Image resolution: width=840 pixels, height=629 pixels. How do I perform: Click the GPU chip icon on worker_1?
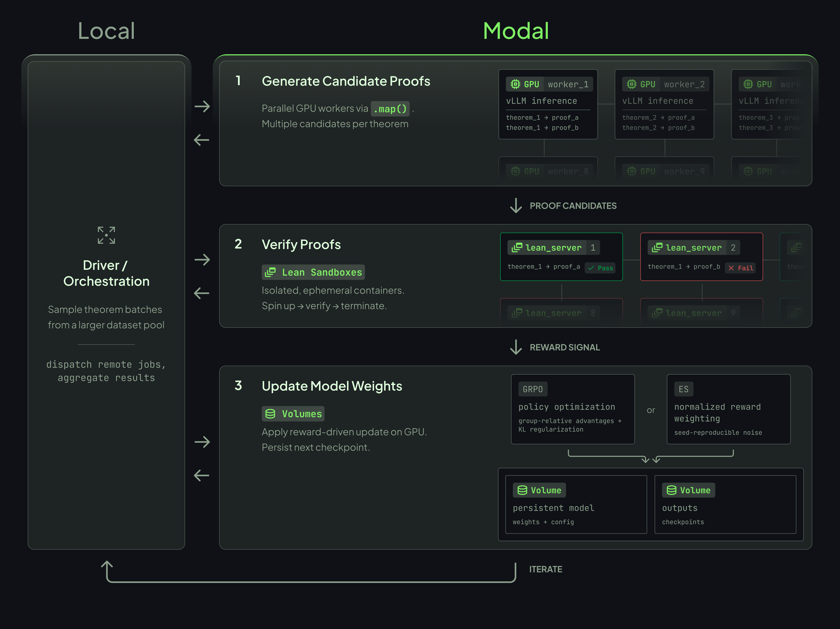tap(515, 84)
